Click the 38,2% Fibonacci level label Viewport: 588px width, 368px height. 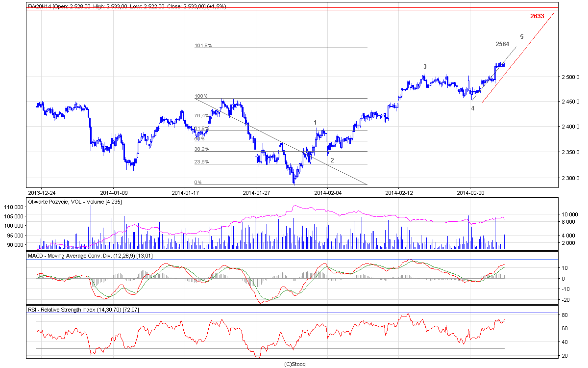202,149
